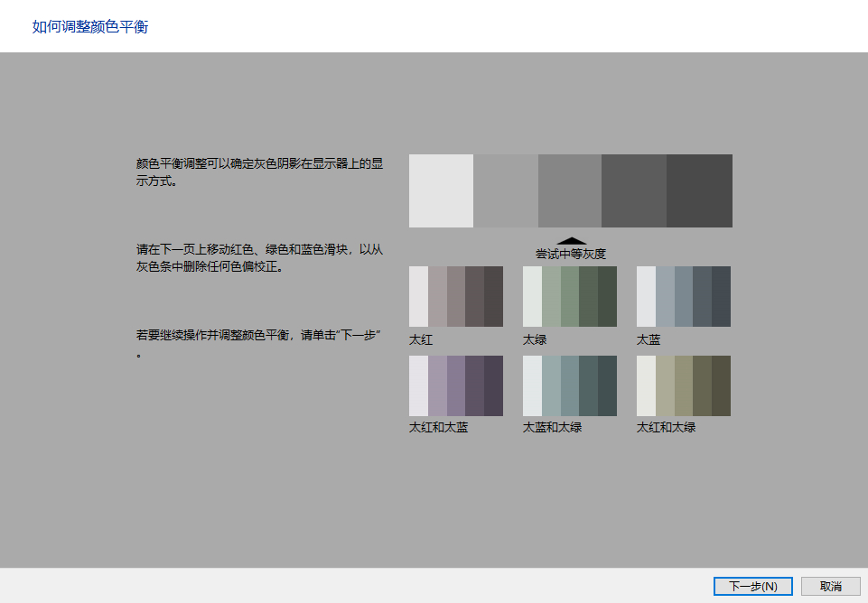
Task: Click the fourth gray swatch in top bar
Action: click(634, 190)
